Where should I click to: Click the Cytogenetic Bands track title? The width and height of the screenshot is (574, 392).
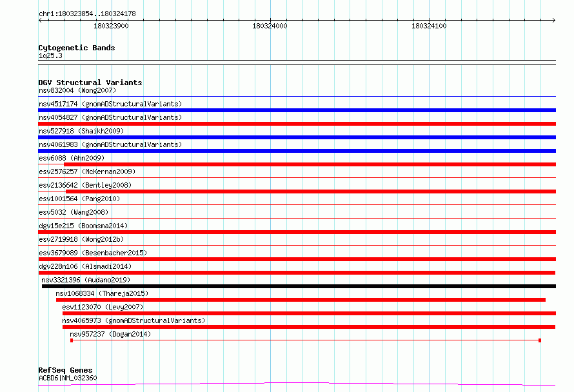tap(77, 48)
